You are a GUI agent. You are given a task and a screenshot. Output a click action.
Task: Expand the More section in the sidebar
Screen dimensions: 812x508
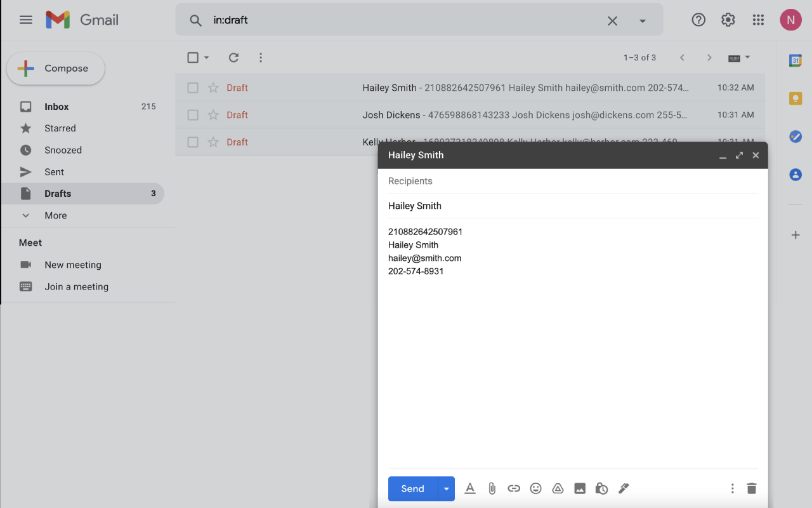point(55,215)
